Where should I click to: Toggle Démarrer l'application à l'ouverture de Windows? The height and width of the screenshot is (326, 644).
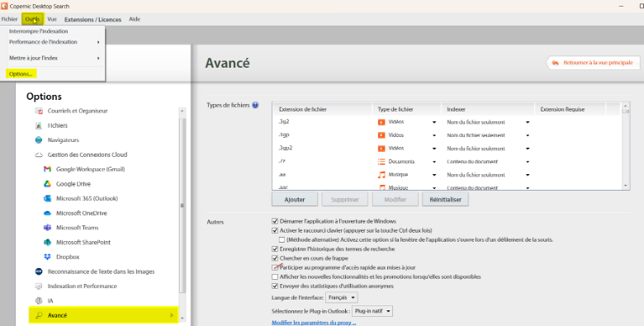(x=275, y=221)
